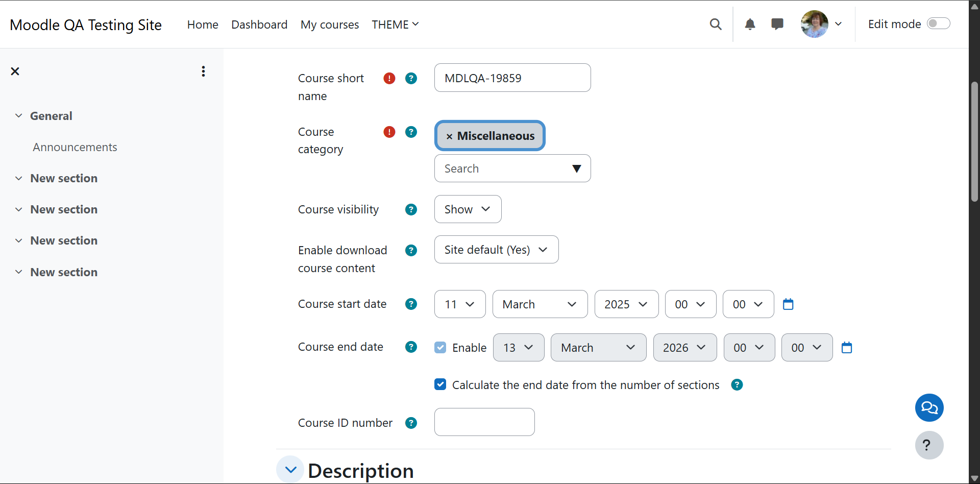Close the course index drawer

click(x=15, y=71)
